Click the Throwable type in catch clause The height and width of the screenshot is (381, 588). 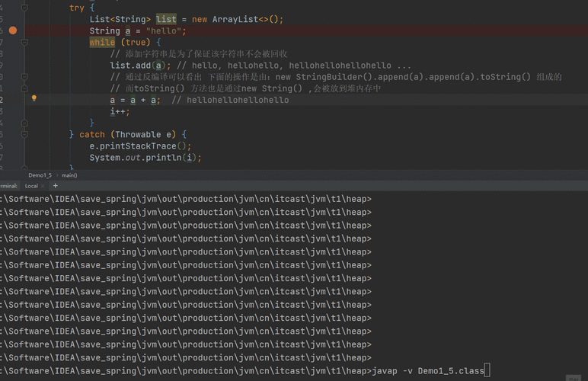pyautogui.click(x=139, y=135)
